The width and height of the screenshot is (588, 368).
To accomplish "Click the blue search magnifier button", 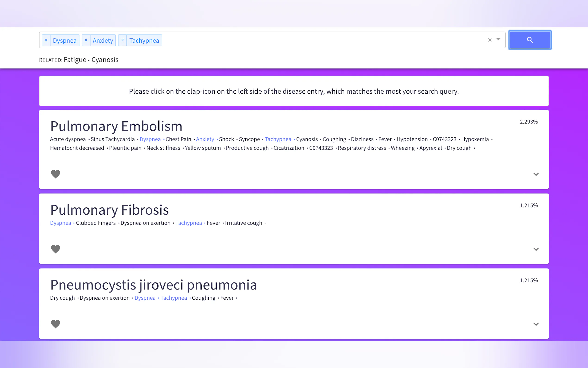I will 530,40.
